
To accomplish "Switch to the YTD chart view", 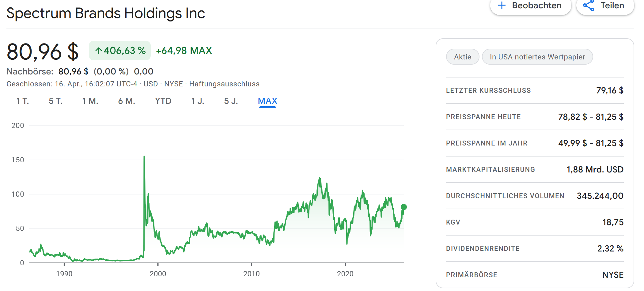I will click(x=163, y=101).
